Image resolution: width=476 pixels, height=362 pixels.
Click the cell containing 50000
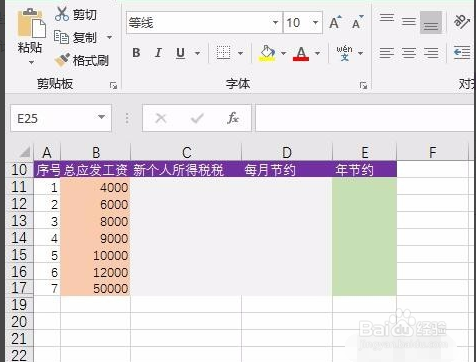point(96,288)
